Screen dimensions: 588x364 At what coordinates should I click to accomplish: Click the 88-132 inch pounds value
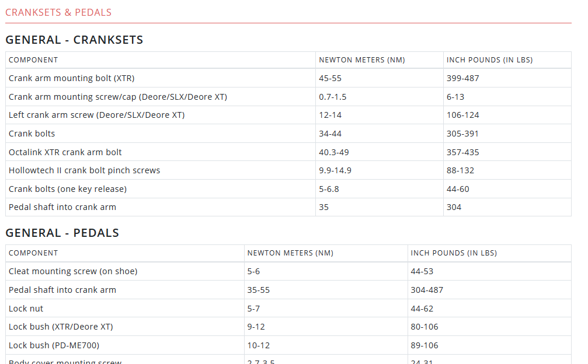pyautogui.click(x=460, y=170)
